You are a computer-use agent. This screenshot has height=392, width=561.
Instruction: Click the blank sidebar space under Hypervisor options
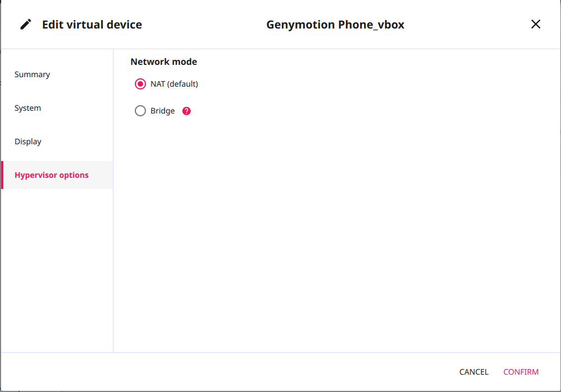click(x=56, y=268)
